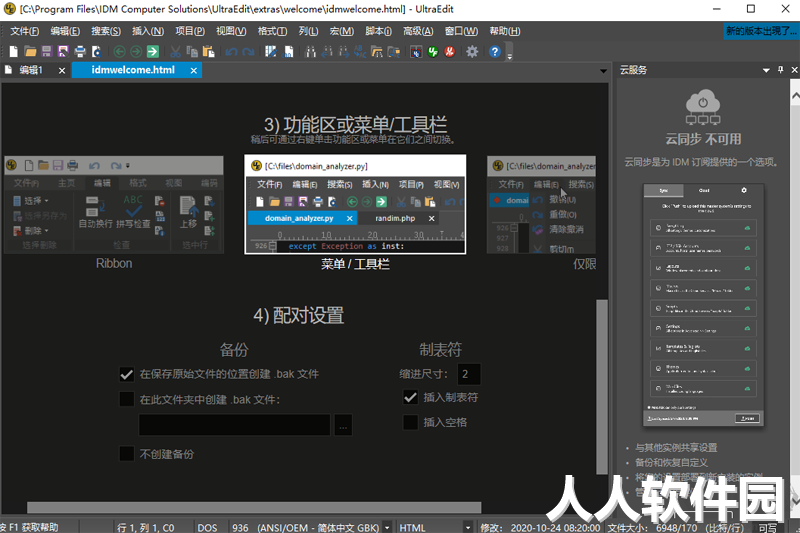Open Find in Files folder icon
Viewport: 800px width, 533px height.
[377, 52]
